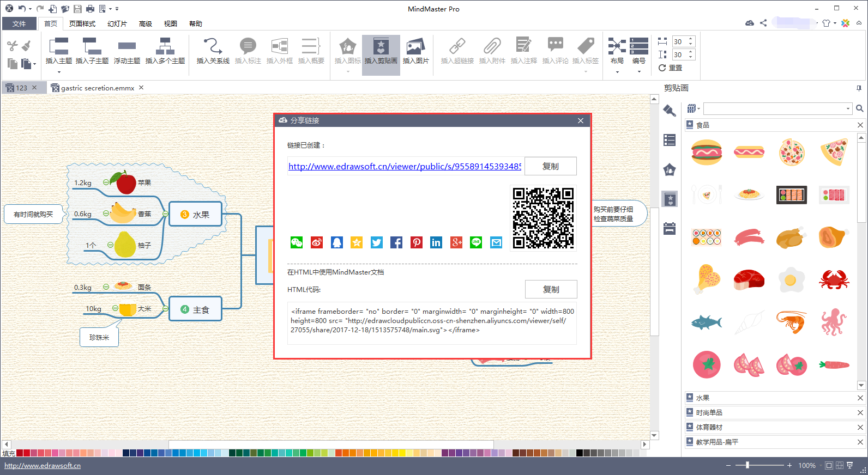This screenshot has width=868, height=475.
Task: Click 插入注释 note icon
Action: tap(524, 51)
